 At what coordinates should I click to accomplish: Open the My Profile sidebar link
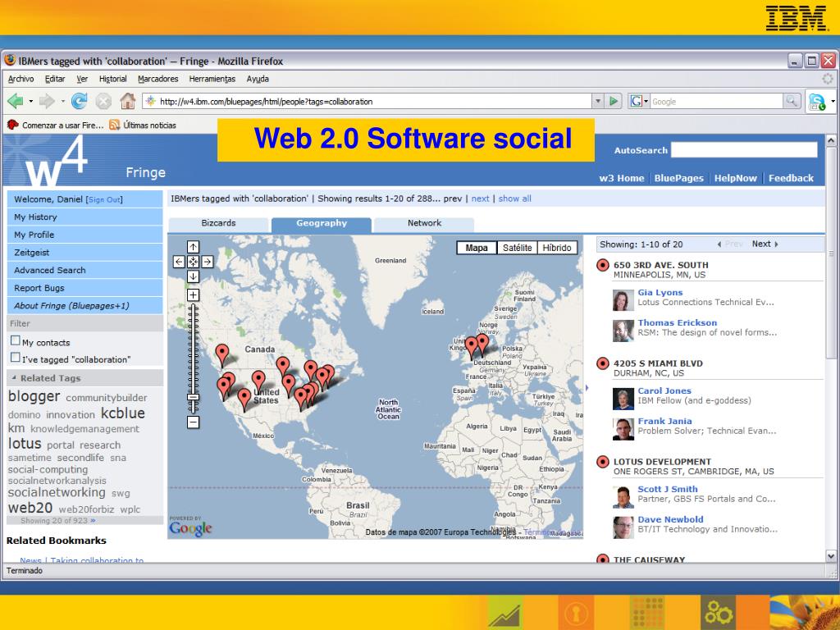coord(84,235)
